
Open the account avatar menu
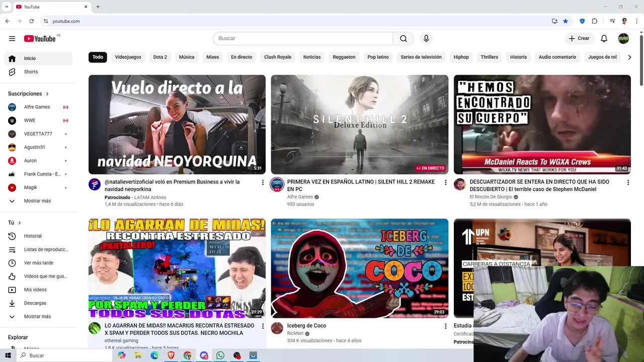point(623,39)
